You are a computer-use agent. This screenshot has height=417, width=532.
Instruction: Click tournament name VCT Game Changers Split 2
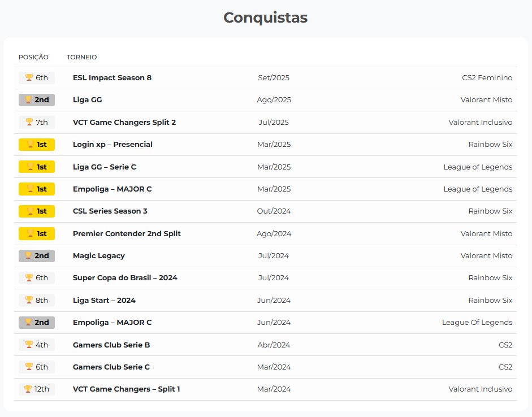tap(124, 122)
